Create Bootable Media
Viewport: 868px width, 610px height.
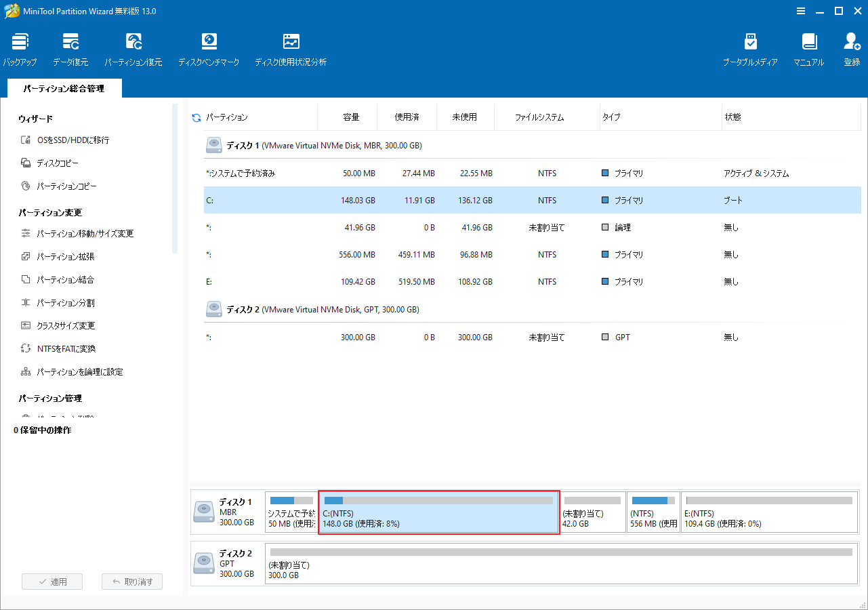[750, 47]
